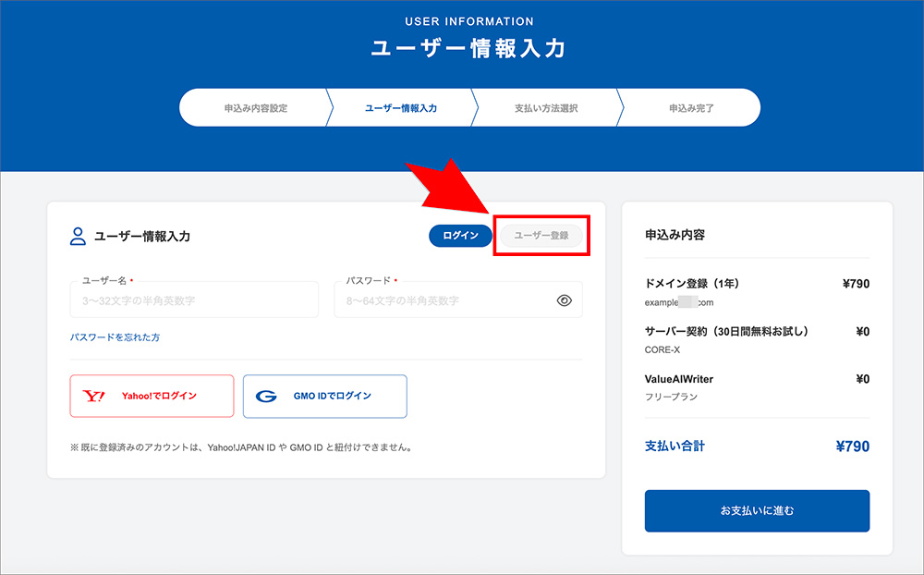Viewport: 924px width, 575px height.
Task: Select the ユーザー情報入力 step
Action: coord(397,108)
